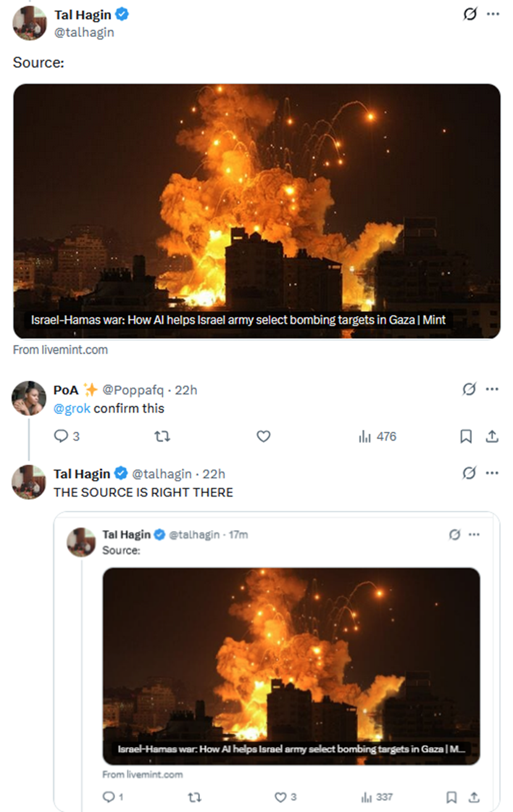The height and width of the screenshot is (812, 513).
Task: Open the more options menu on top post
Action: click(493, 15)
